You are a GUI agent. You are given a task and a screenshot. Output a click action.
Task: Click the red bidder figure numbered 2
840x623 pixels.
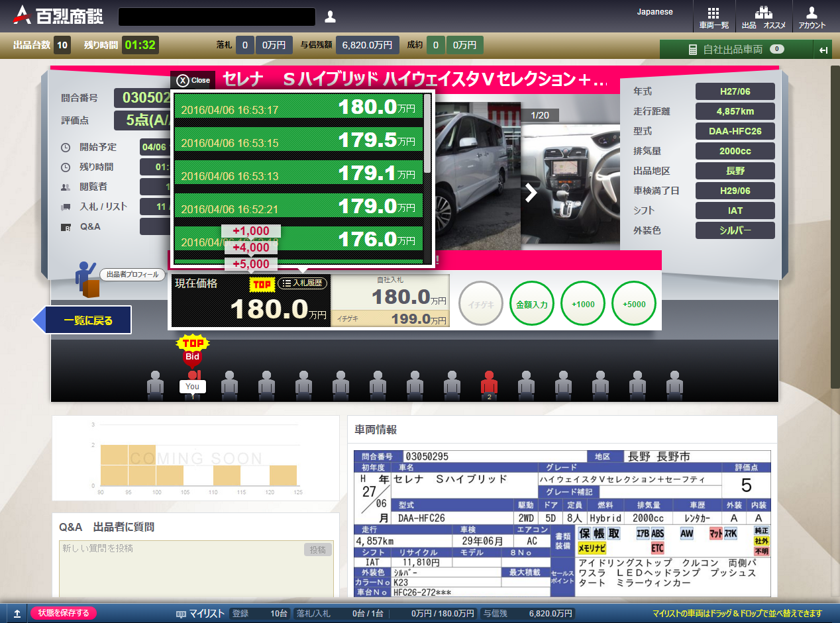[489, 385]
